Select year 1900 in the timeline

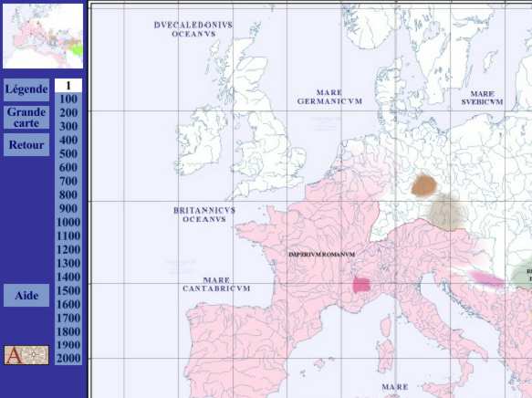(x=68, y=345)
